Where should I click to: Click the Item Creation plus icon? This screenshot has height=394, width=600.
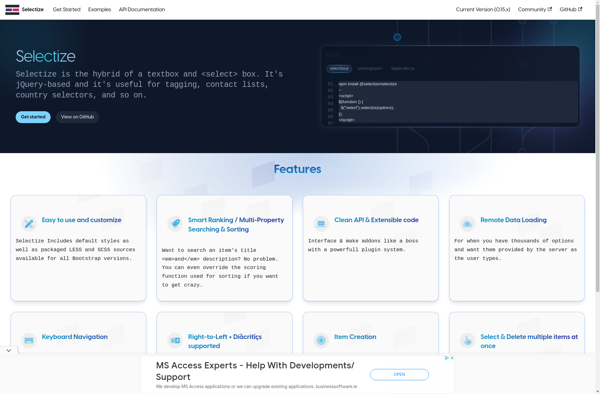click(321, 340)
